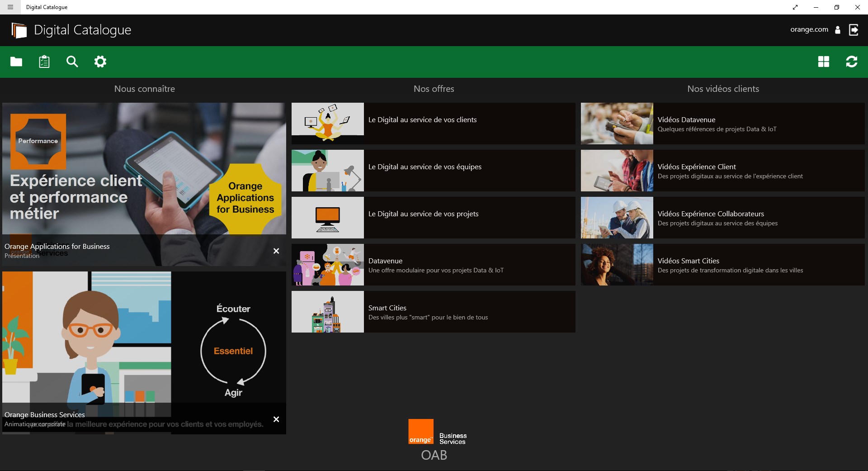Click the Orange Business Services logo
The image size is (868, 471).
pos(437,432)
